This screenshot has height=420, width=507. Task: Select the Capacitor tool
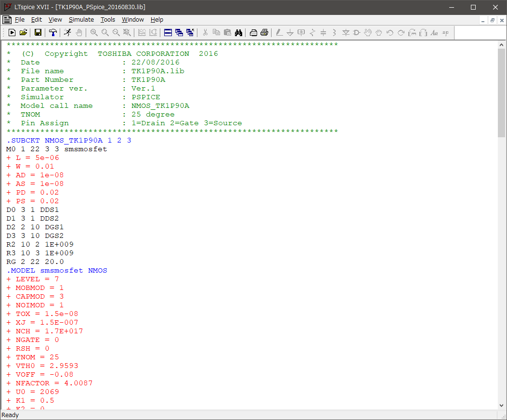click(324, 32)
